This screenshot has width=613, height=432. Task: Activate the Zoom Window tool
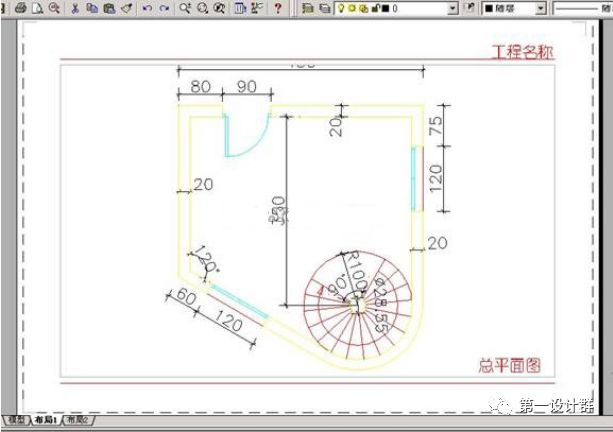[x=202, y=8]
